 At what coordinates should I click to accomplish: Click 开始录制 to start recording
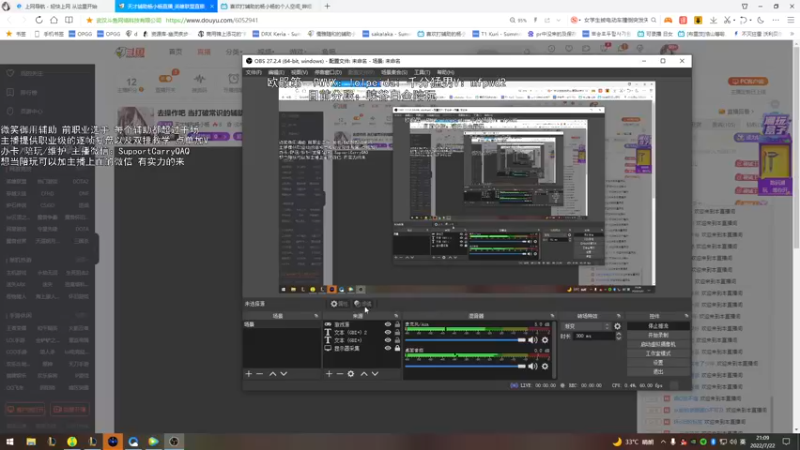(x=658, y=335)
